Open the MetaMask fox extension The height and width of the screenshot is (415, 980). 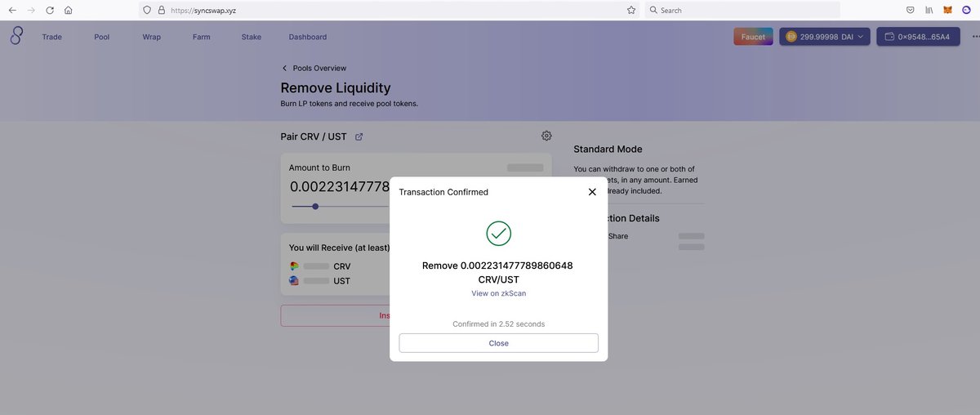947,11
